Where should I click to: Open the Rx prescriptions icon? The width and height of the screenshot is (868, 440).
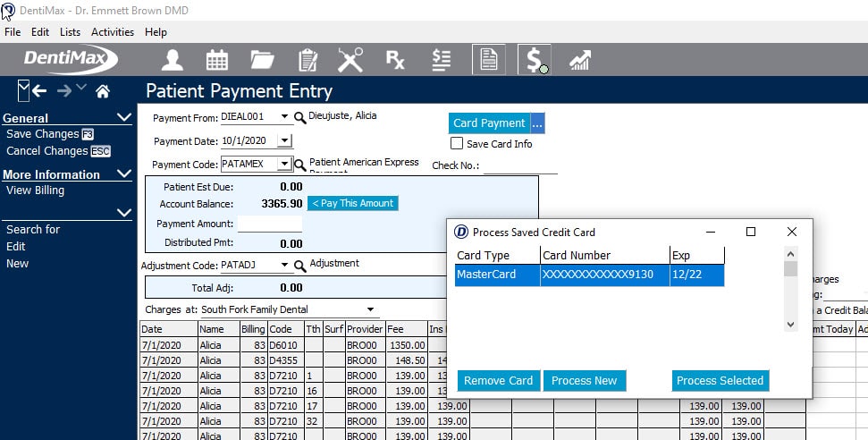coord(395,60)
